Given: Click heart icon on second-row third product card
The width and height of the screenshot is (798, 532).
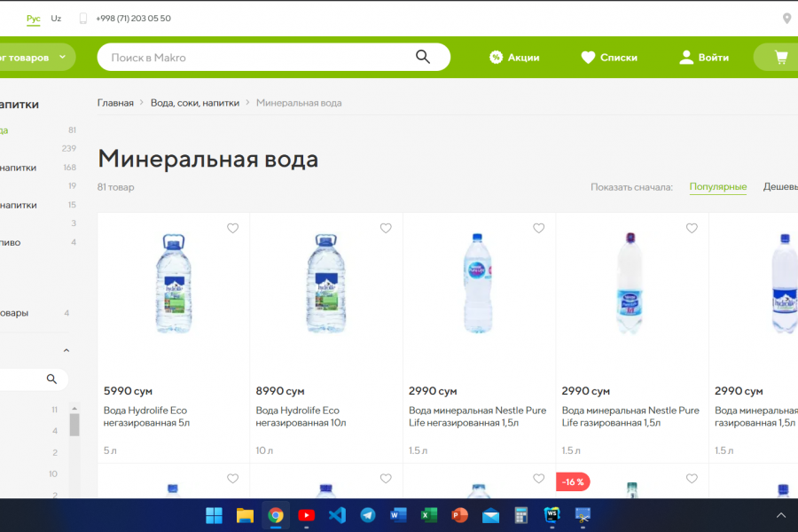Looking at the screenshot, I should [538, 479].
